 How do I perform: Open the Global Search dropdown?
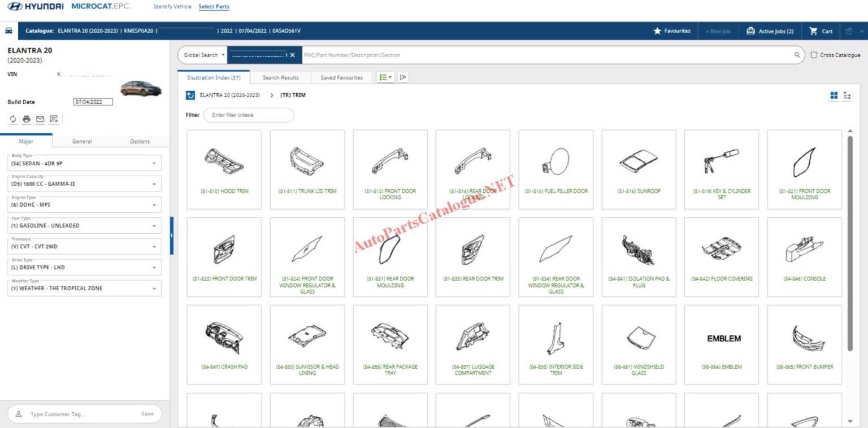tap(204, 55)
